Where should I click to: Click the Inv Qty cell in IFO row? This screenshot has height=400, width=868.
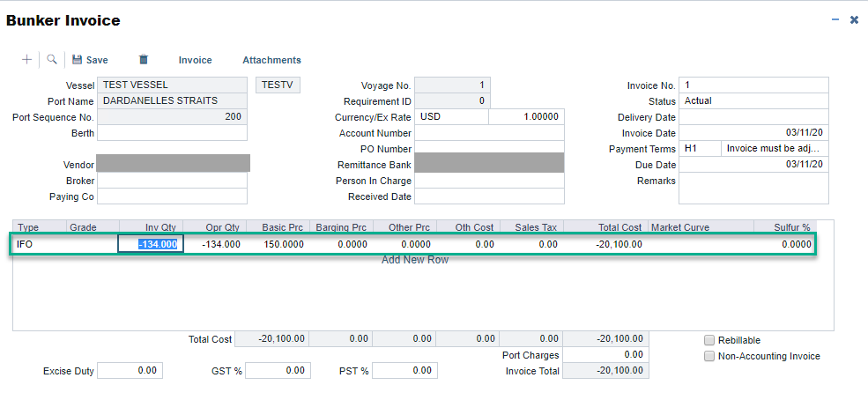pos(151,244)
